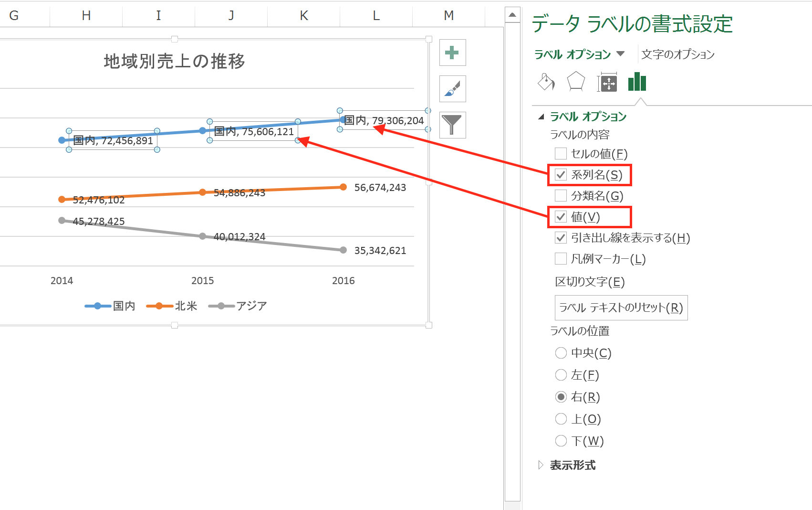Click the 国内 legend entry
812x510 pixels.
pos(110,306)
